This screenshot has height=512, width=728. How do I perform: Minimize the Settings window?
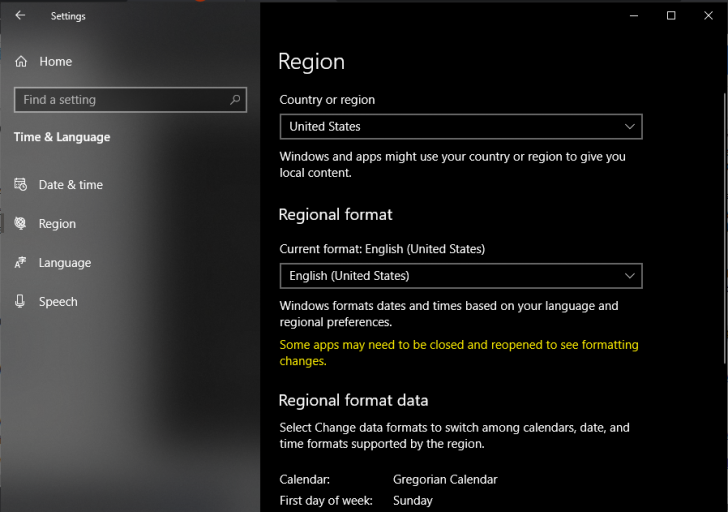click(634, 15)
